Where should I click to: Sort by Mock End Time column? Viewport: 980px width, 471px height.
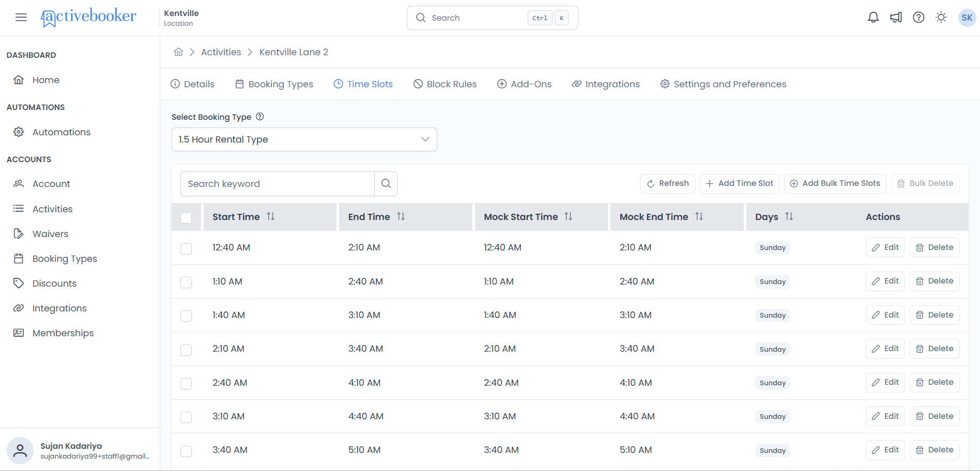coord(699,216)
